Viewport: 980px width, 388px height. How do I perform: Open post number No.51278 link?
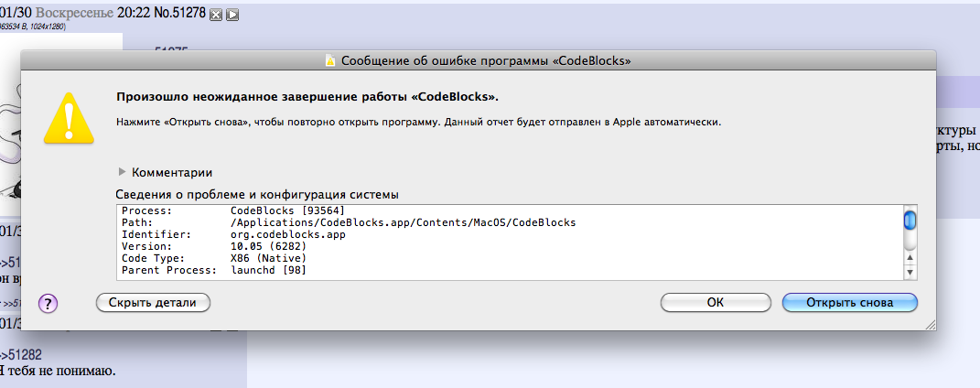pos(180,13)
